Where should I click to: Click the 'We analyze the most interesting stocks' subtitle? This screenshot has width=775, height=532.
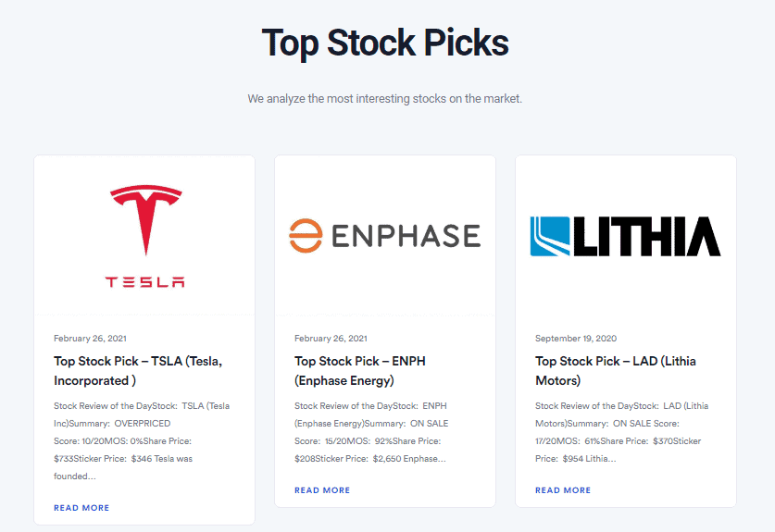[385, 98]
